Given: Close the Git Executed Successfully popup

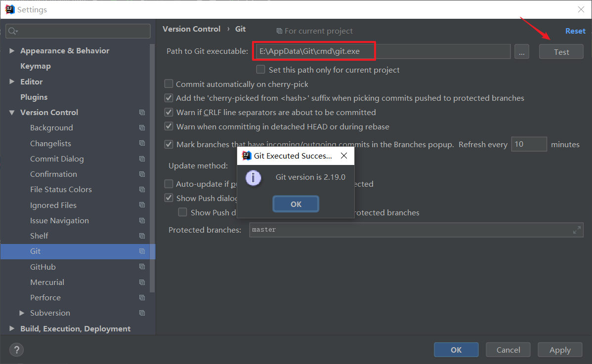Looking at the screenshot, I should point(344,156).
